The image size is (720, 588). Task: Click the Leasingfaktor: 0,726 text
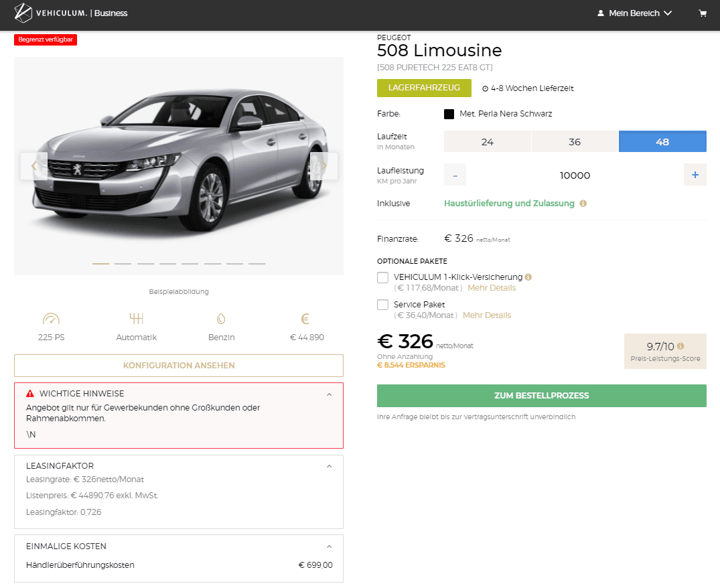[x=64, y=512]
